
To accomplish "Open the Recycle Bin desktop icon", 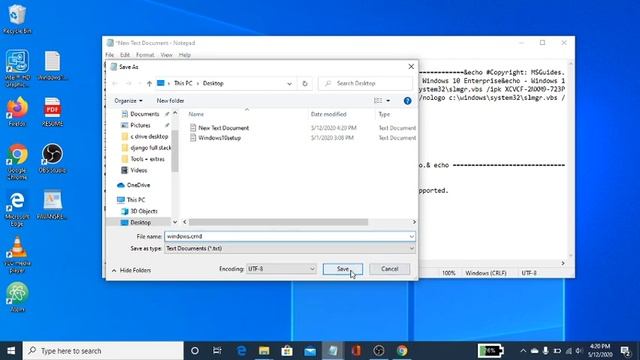I will point(17,19).
